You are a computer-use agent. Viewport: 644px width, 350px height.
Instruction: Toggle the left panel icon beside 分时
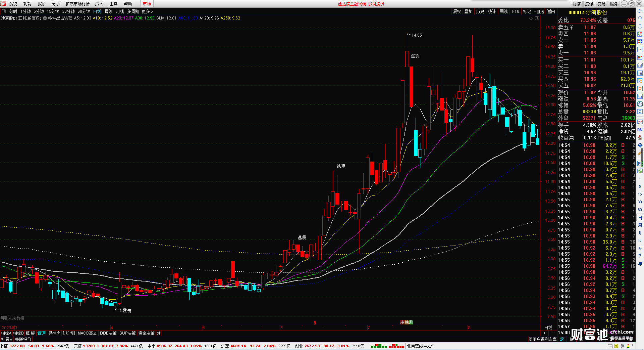(x=4, y=11)
